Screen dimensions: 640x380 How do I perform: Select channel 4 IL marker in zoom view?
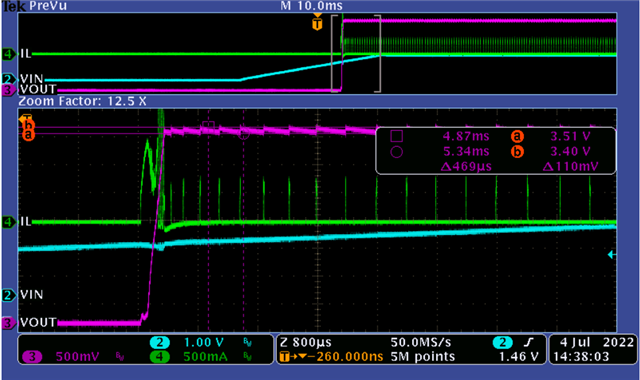point(9,222)
